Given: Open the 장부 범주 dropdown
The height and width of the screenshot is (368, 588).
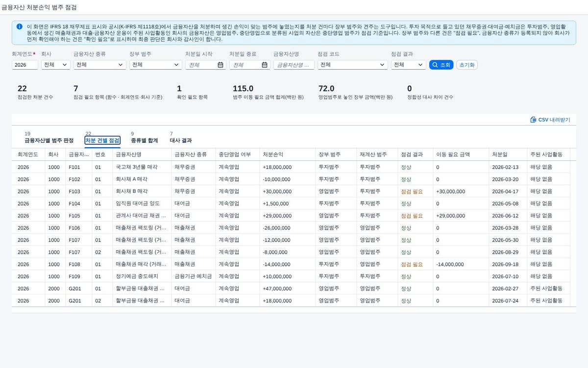Looking at the screenshot, I should (x=156, y=65).
